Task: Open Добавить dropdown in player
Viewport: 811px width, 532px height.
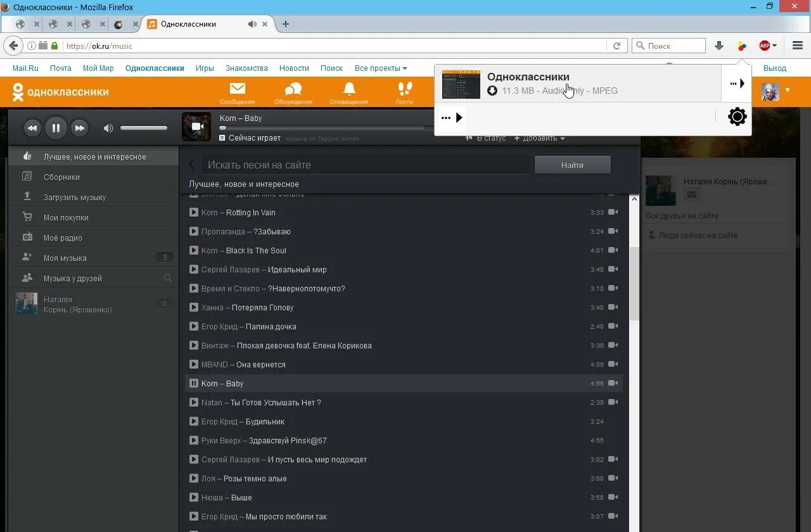Action: (x=539, y=138)
